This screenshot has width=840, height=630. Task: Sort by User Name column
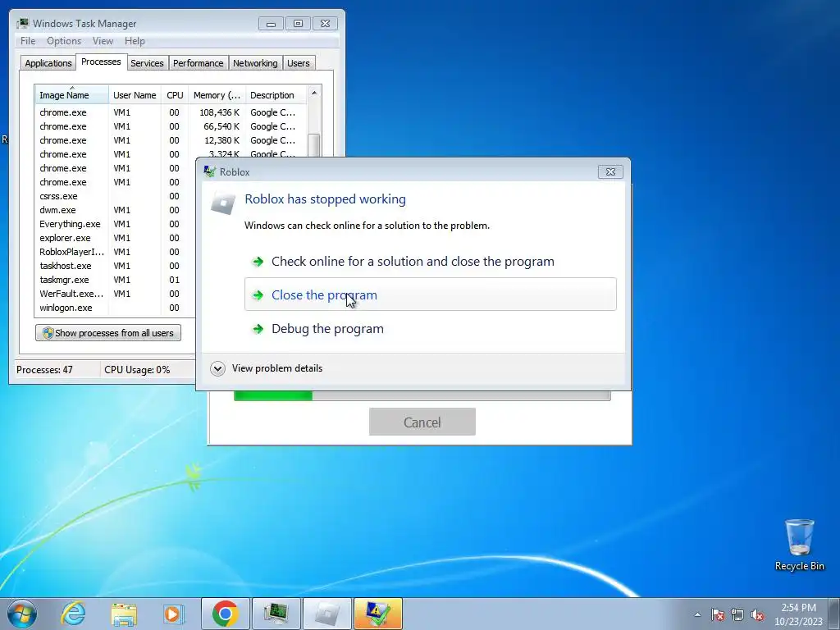[x=135, y=95]
